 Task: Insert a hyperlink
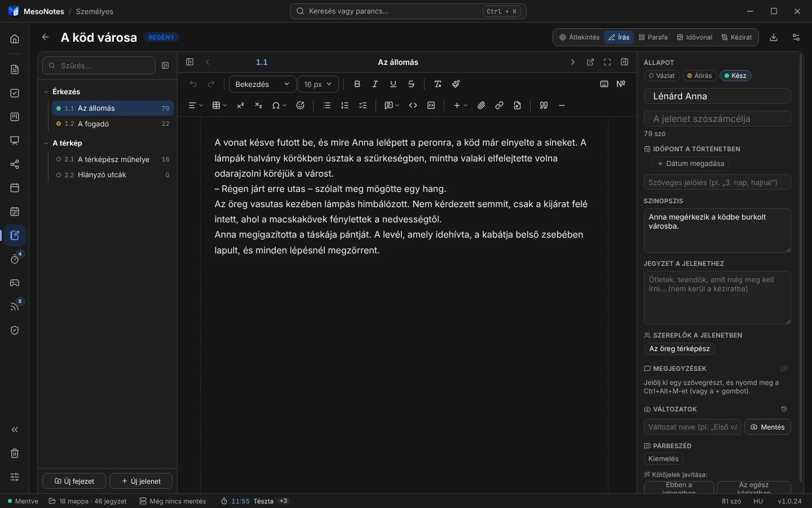point(500,106)
